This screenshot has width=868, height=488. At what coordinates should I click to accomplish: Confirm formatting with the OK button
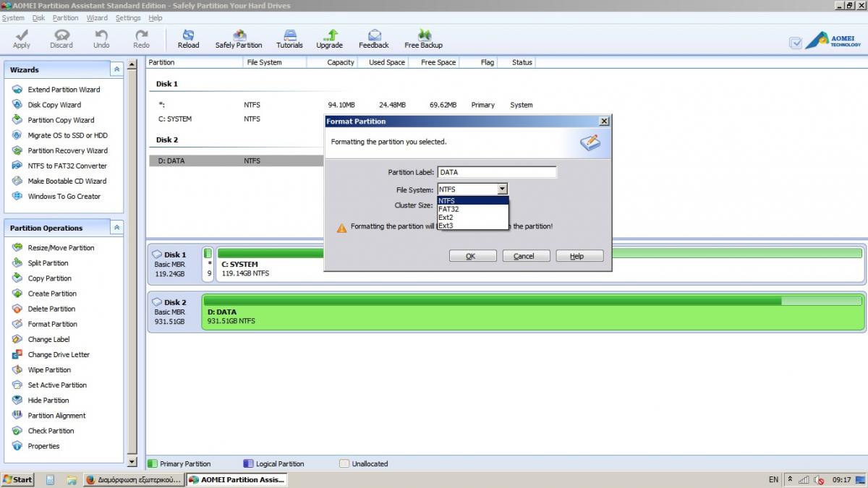[x=472, y=256]
